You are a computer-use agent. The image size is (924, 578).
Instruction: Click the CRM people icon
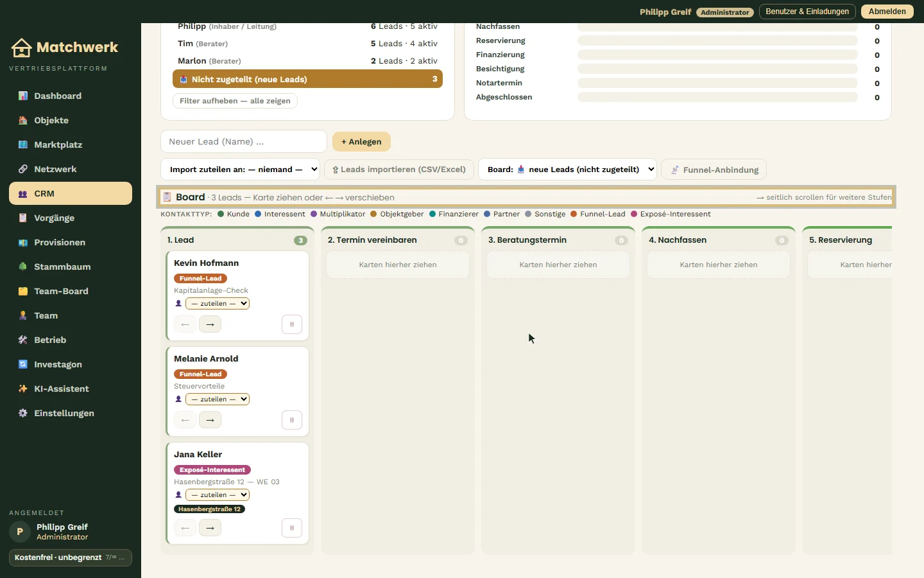click(23, 193)
